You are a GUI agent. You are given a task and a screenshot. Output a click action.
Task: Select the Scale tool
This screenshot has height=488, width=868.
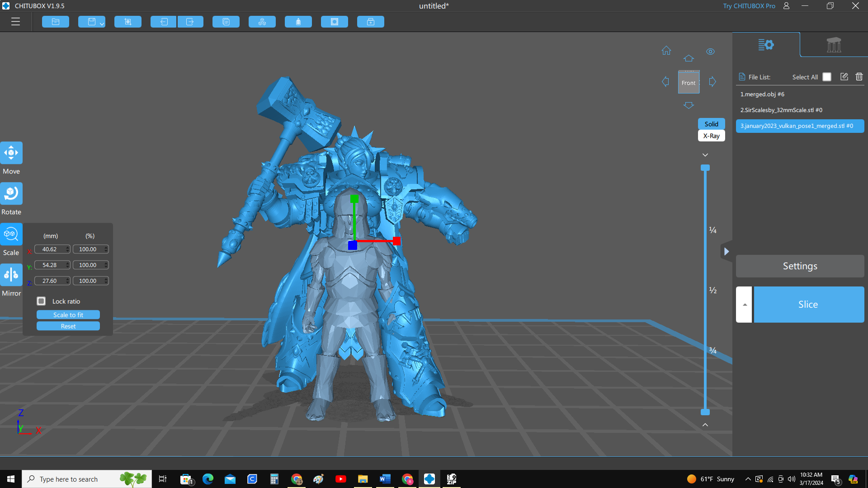coord(11,234)
